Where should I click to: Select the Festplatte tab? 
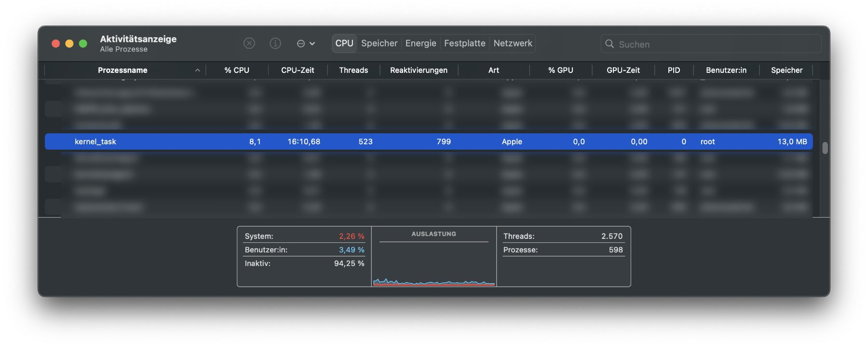coord(464,43)
